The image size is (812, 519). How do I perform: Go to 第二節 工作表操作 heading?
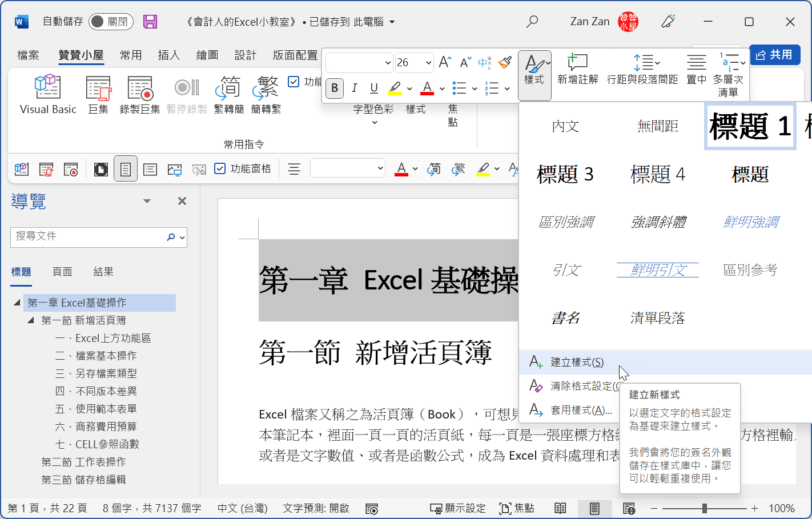tap(83, 462)
